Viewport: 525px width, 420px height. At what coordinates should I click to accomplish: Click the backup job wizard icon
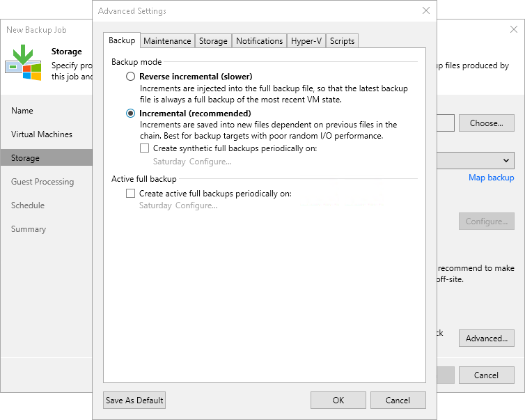pos(23,62)
